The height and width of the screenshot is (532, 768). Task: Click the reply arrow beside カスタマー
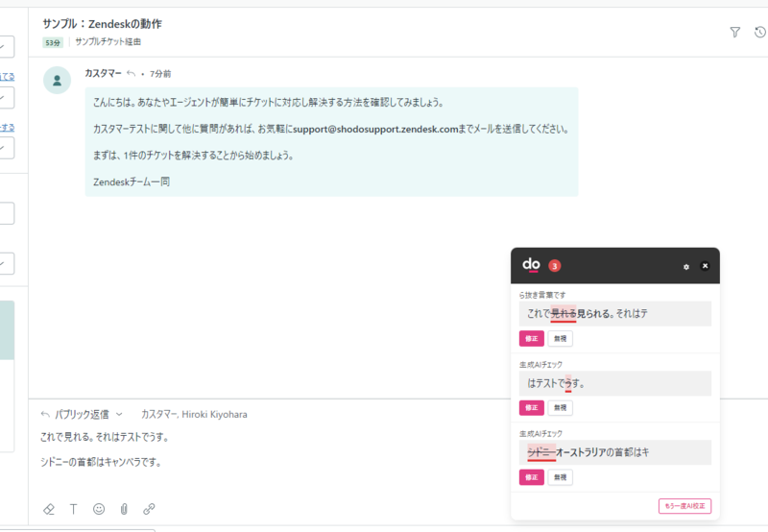click(x=131, y=74)
